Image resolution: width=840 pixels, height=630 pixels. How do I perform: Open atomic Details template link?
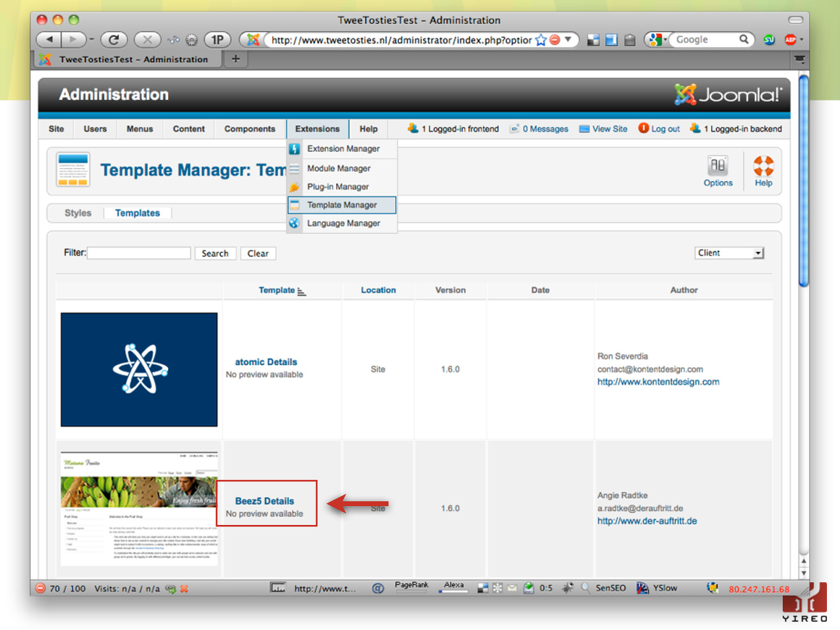point(266,362)
